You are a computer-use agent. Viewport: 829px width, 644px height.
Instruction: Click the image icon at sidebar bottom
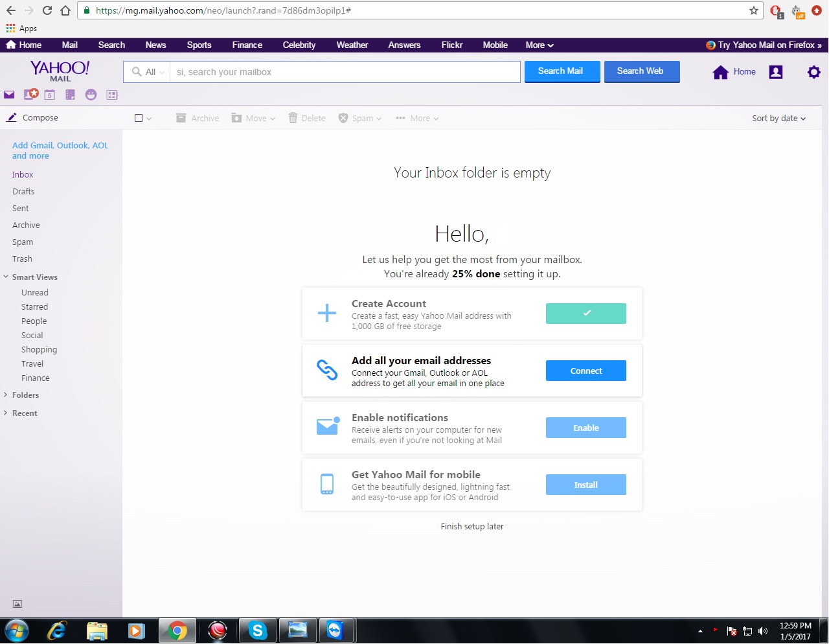coord(17,604)
